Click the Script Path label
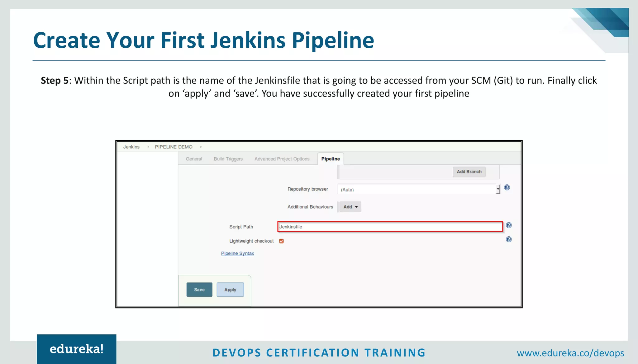The width and height of the screenshot is (638, 364). click(x=241, y=227)
